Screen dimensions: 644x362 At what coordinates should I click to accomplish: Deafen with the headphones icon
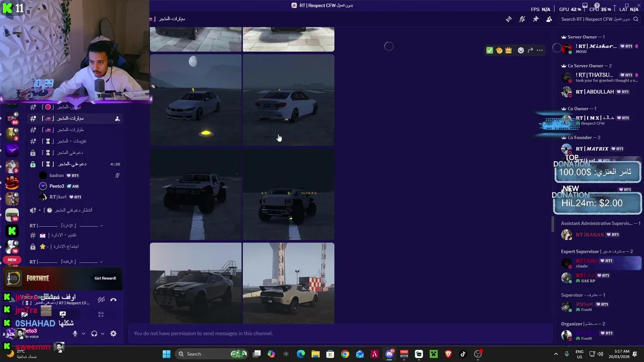point(94,333)
